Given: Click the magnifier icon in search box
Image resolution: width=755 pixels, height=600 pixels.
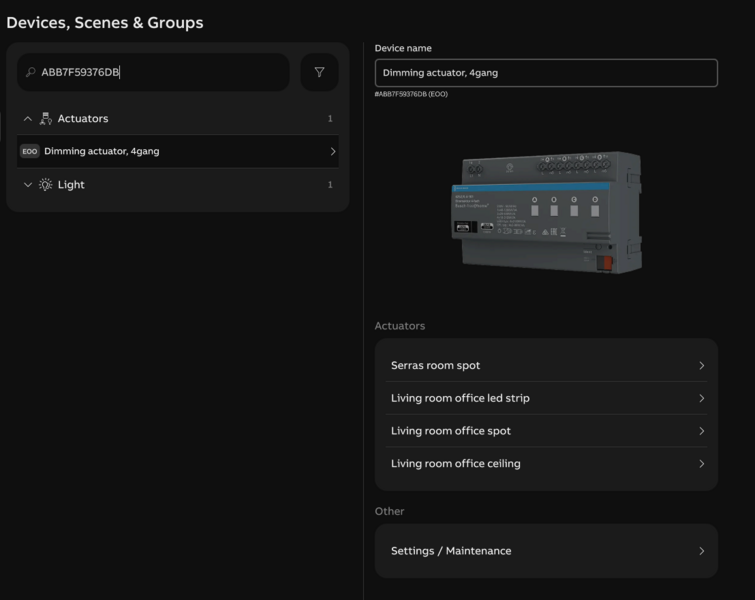Looking at the screenshot, I should 31,72.
